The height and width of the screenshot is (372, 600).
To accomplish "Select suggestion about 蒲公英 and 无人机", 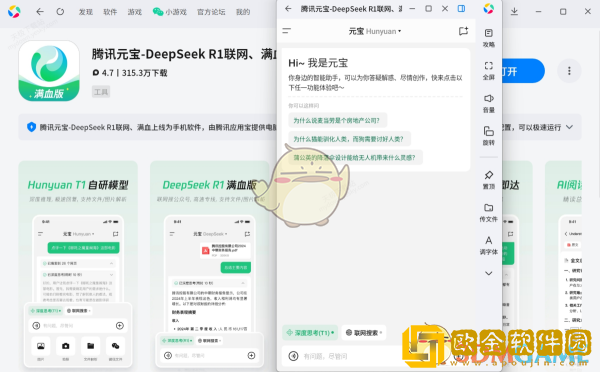I will pyautogui.click(x=355, y=157).
